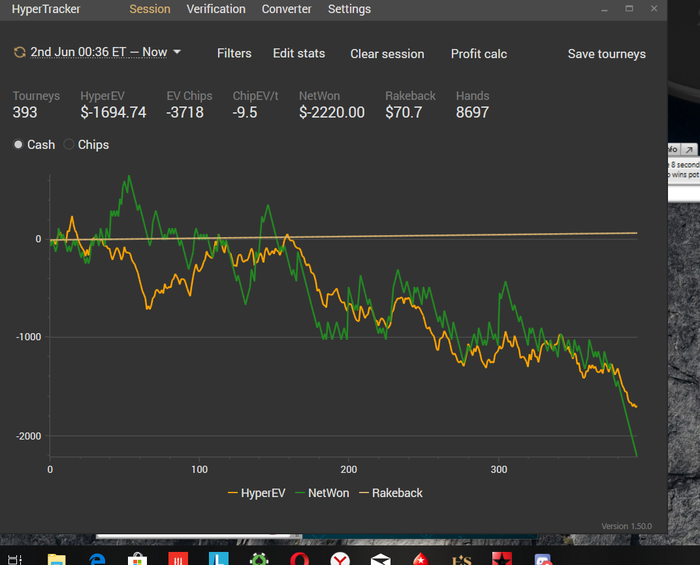
Task: Click Clear session
Action: [x=387, y=54]
